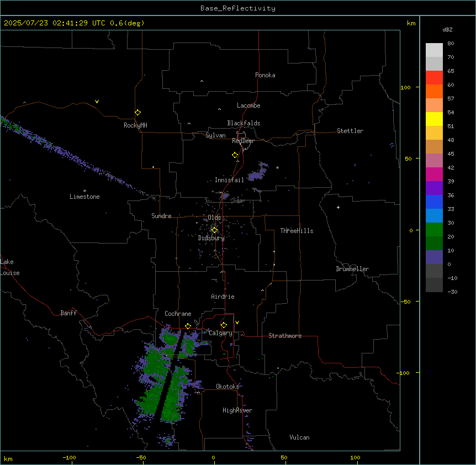Select the 42 dBZ magenta color swatch

(x=434, y=174)
